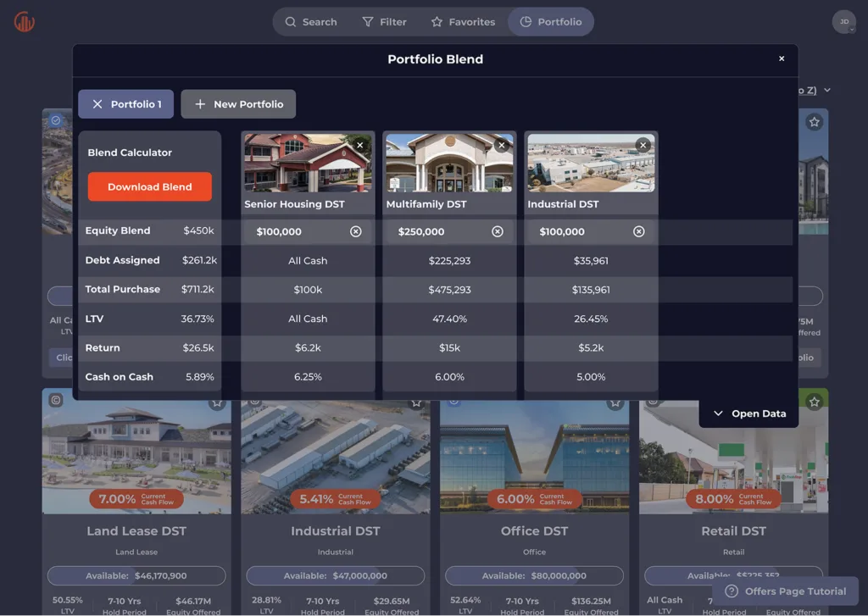Open the Industrial DST listing title

point(336,530)
